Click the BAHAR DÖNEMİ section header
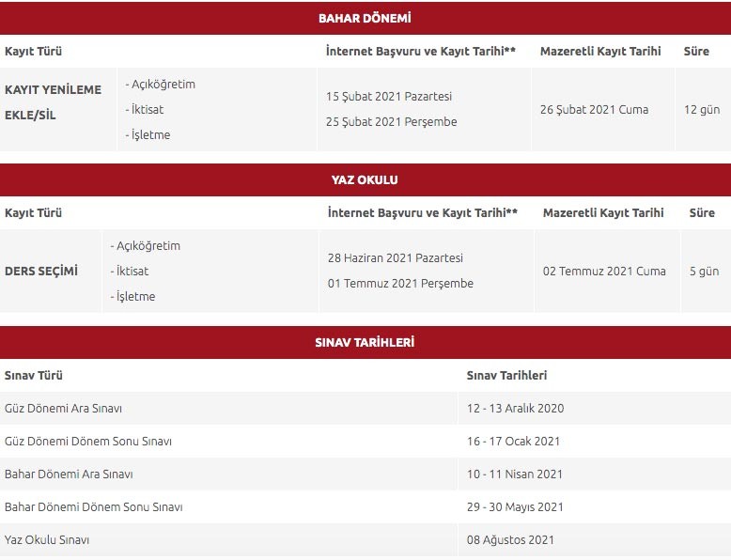This screenshot has height=560, width=731. tap(365, 18)
